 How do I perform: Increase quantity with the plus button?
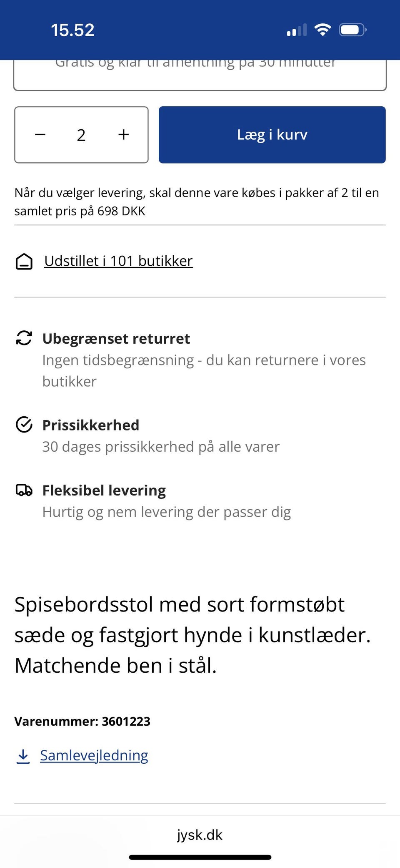(123, 134)
